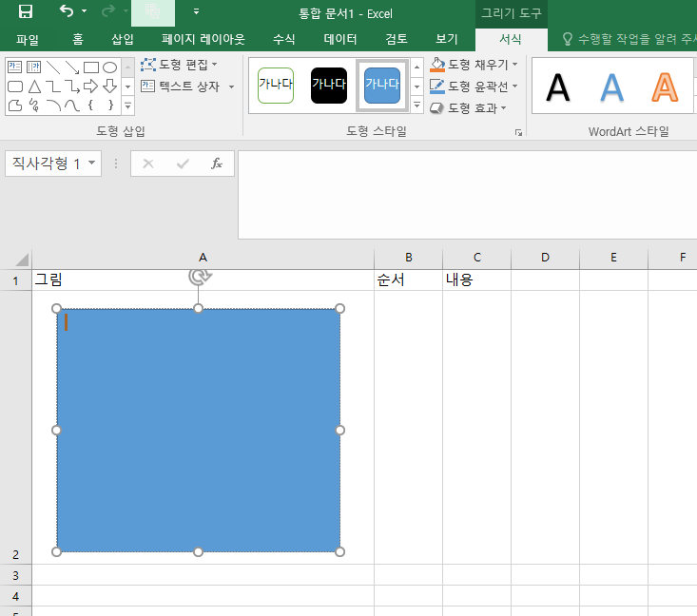Select the arc shape
Screen dimensions: 697x616
[53, 106]
